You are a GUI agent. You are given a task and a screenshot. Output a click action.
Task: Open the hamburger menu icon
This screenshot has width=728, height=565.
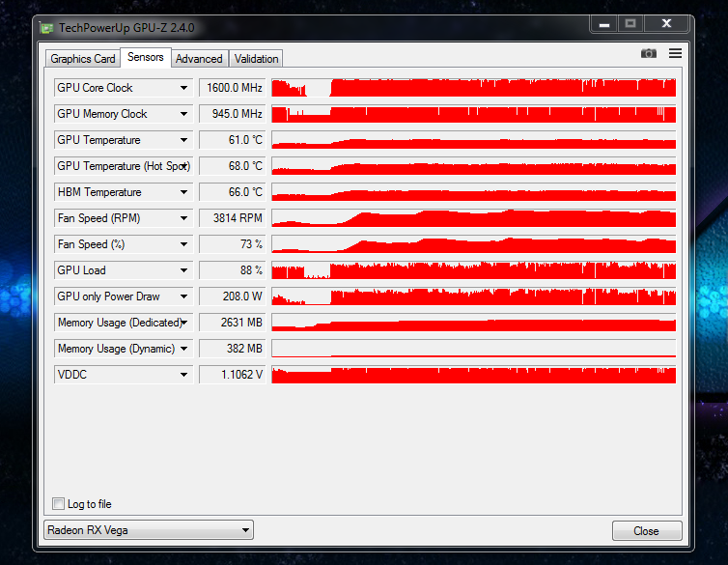(675, 53)
